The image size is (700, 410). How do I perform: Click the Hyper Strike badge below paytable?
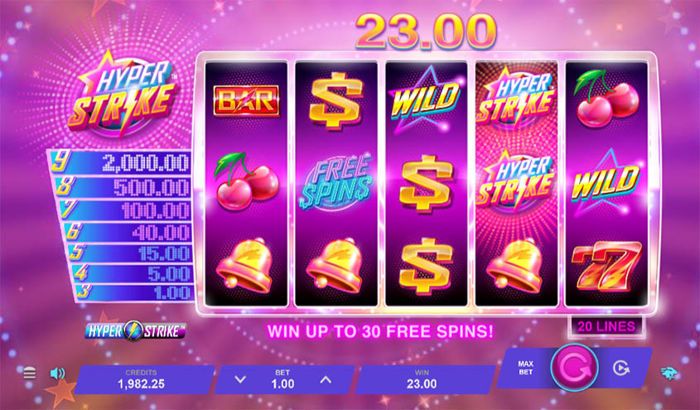135,331
